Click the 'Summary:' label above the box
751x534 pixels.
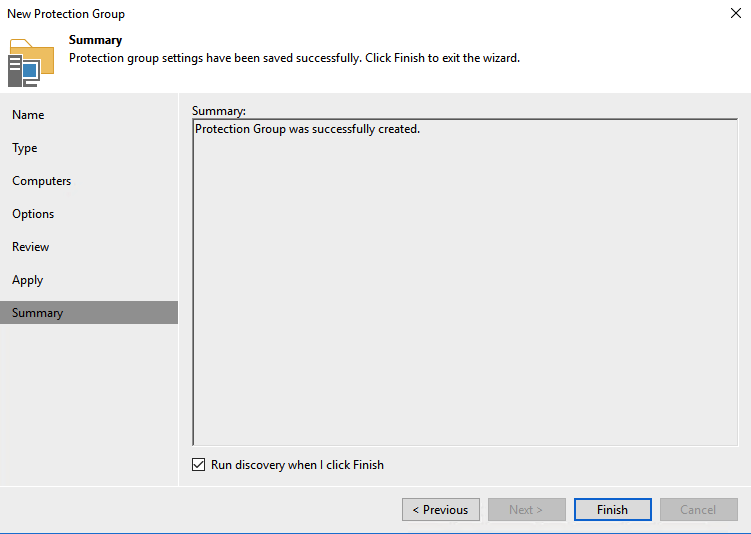pos(218,109)
